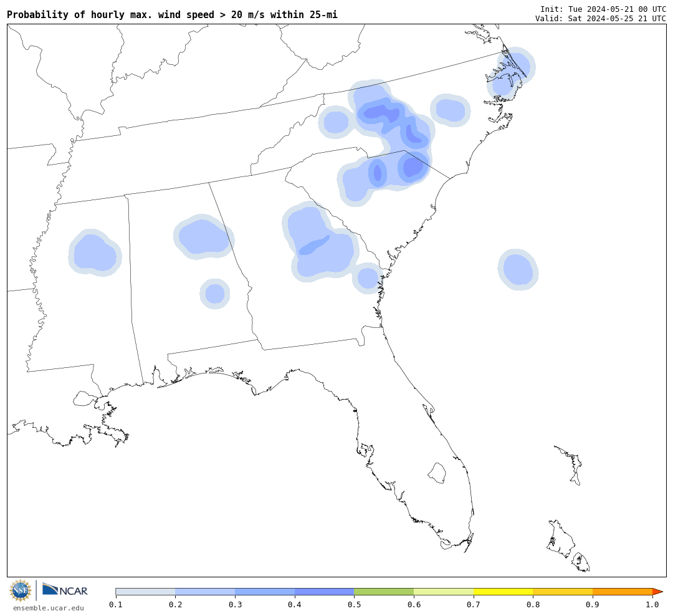Click the 0.3 colorbar tick label
Image resolution: width=673 pixels, height=616 pixels.
[x=235, y=605]
